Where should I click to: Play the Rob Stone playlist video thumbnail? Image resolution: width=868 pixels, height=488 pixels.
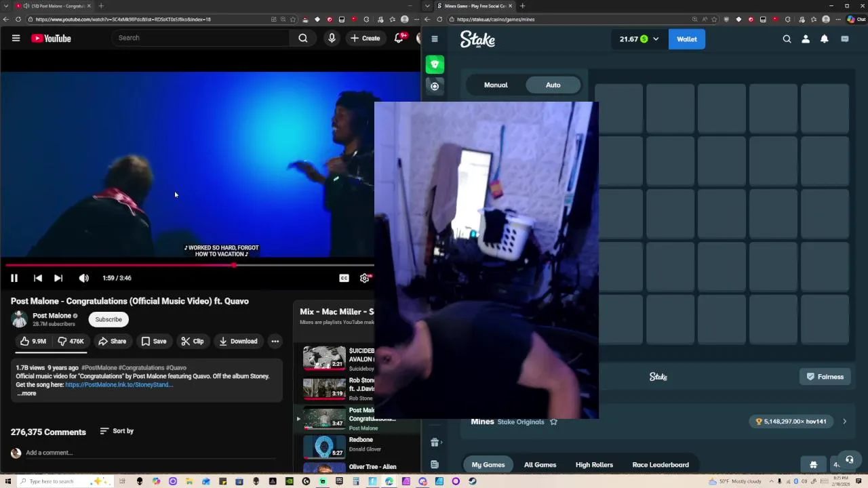[x=324, y=388]
